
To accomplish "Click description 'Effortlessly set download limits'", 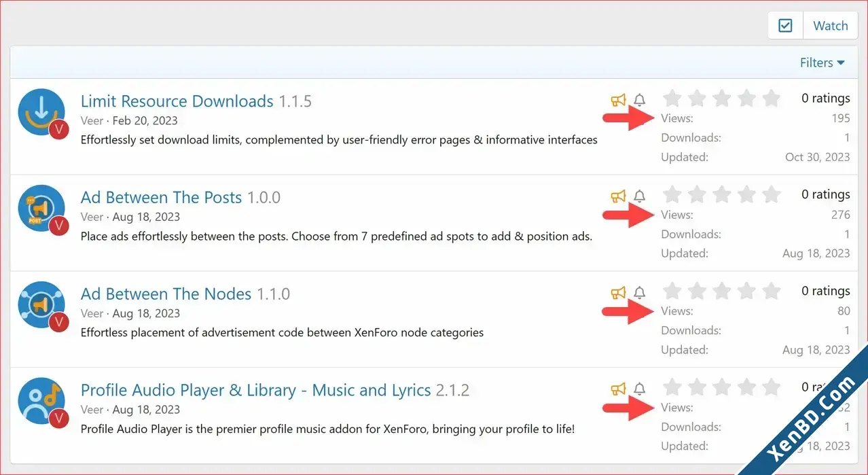I will click(x=339, y=140).
